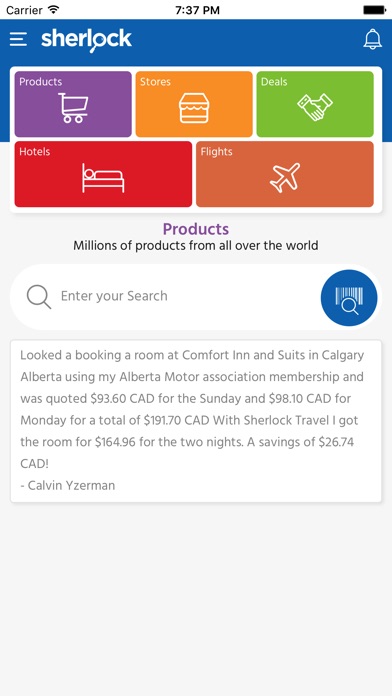Select the Flights tile label
Image resolution: width=392 pixels, height=696 pixels.
pos(216,152)
